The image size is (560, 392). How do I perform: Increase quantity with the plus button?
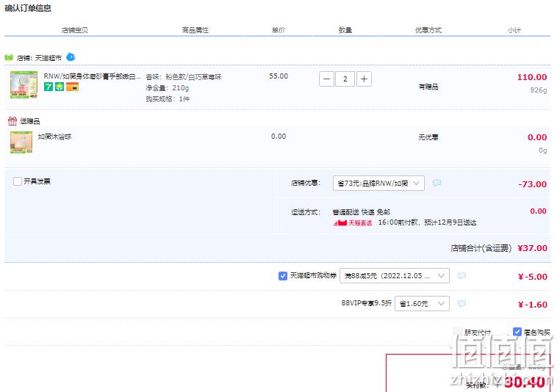coord(364,79)
